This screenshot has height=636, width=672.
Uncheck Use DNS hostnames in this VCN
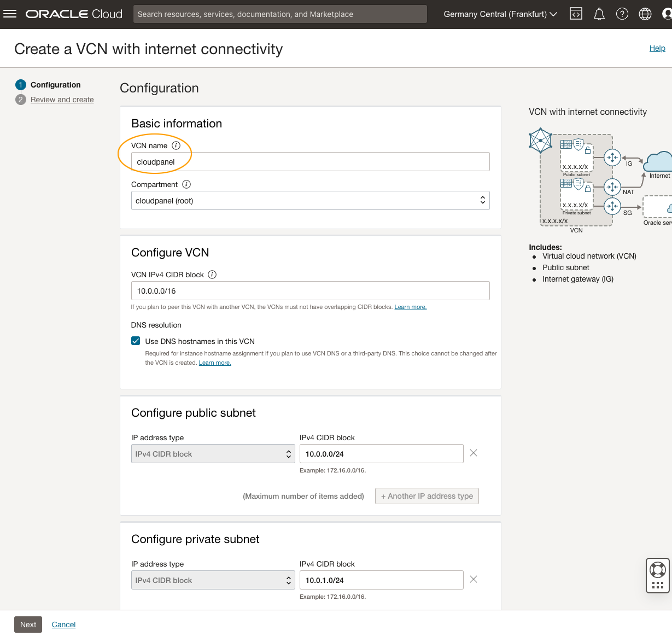[x=135, y=341]
